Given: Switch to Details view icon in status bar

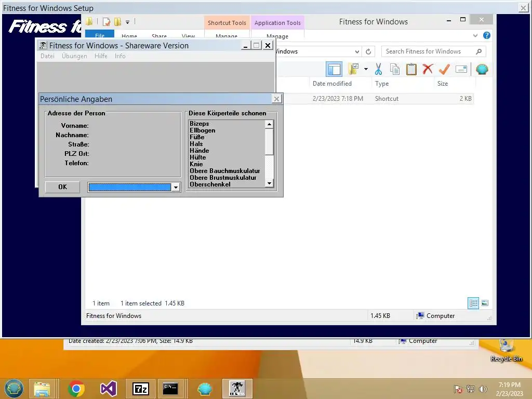Looking at the screenshot, I should click(473, 303).
